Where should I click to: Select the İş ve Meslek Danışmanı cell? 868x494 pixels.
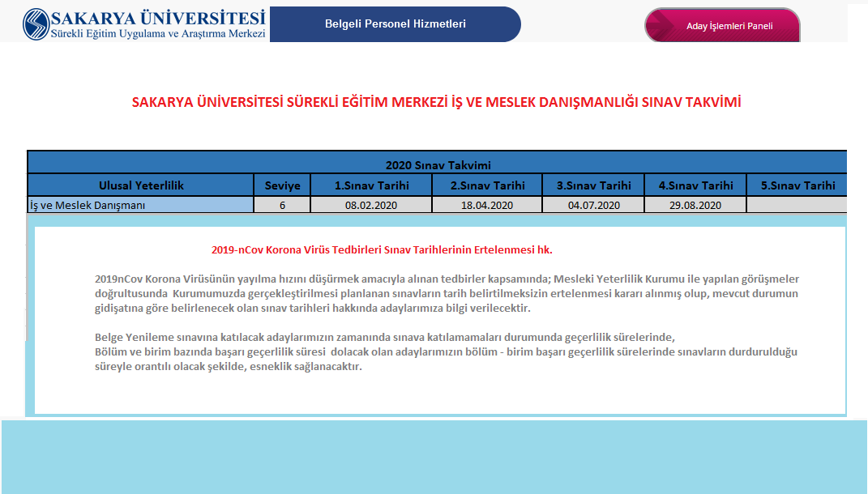pos(140,205)
